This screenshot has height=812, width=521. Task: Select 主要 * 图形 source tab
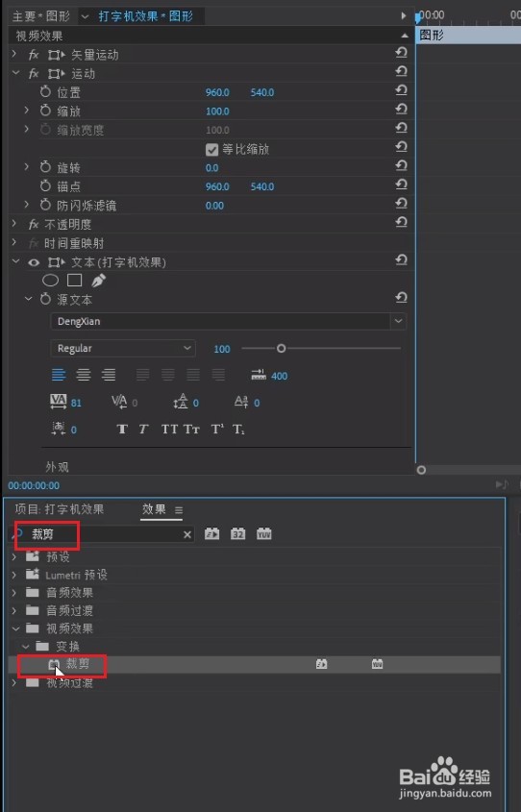41,16
